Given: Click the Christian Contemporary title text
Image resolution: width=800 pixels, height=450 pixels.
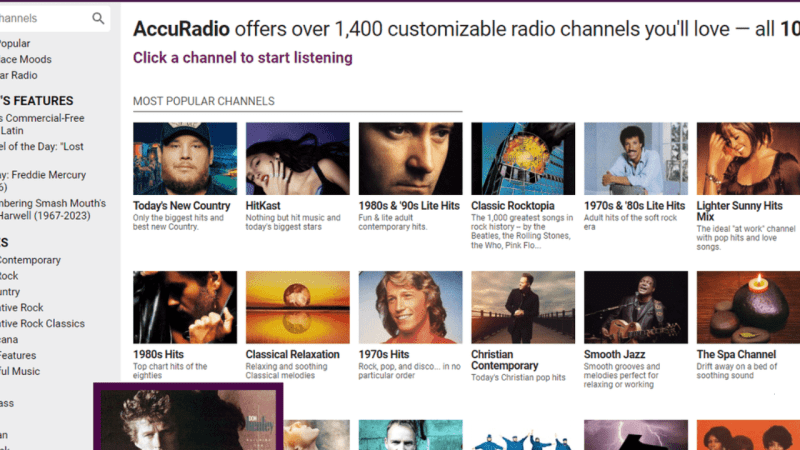Looking at the screenshot, I should coord(505,360).
